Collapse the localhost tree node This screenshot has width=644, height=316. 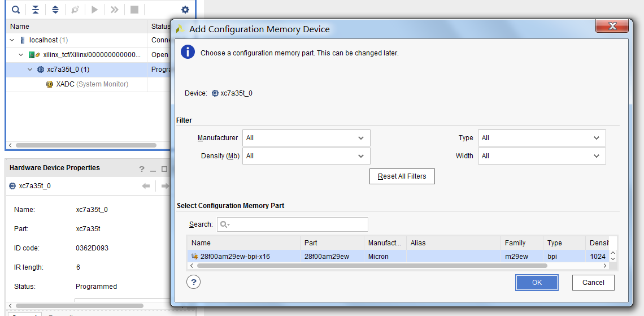pyautogui.click(x=12, y=40)
